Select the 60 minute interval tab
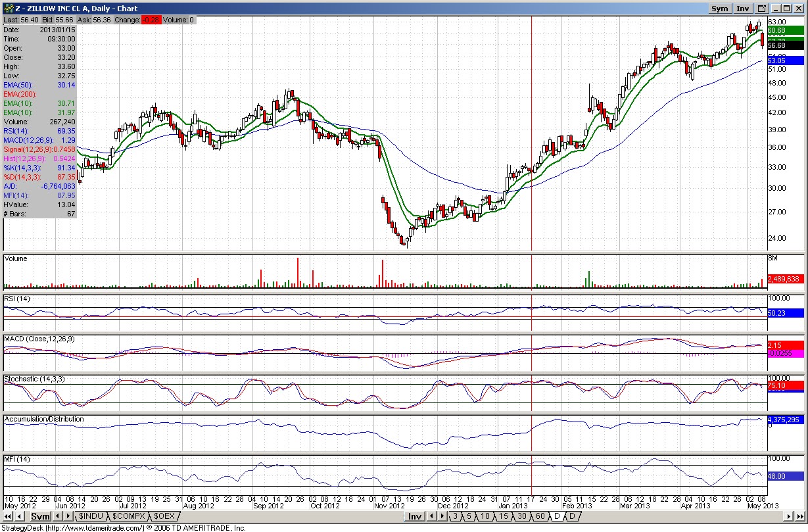This screenshot has height=532, width=808. [x=540, y=516]
